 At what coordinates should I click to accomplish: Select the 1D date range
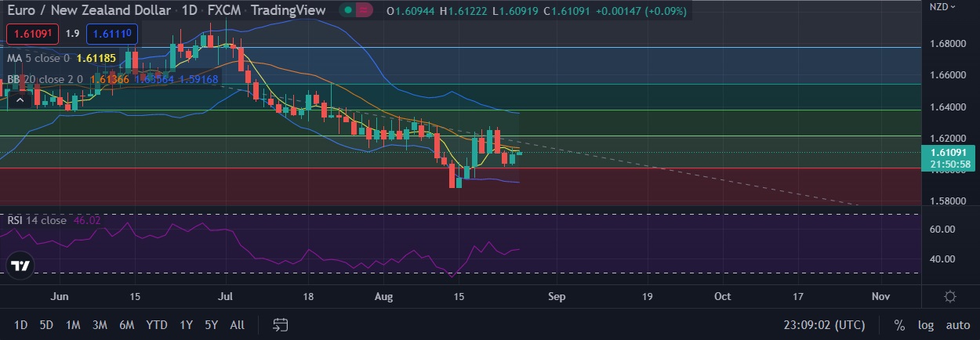[21, 324]
